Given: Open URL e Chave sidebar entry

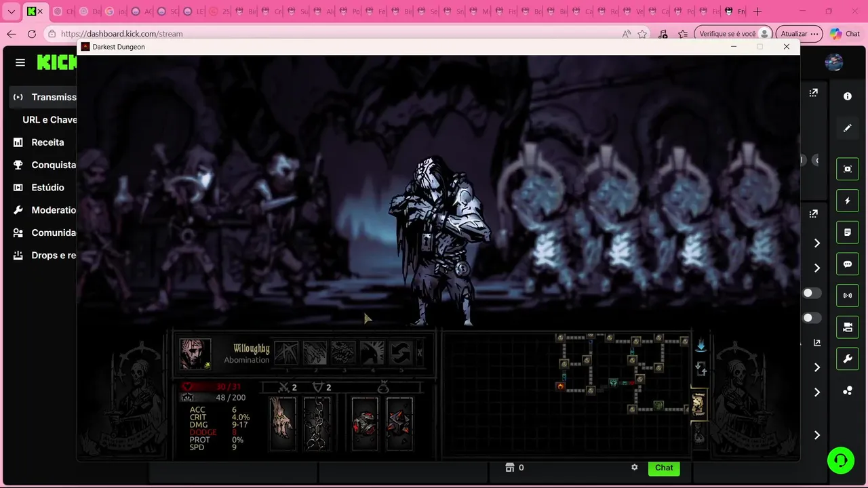Looking at the screenshot, I should pyautogui.click(x=50, y=119).
